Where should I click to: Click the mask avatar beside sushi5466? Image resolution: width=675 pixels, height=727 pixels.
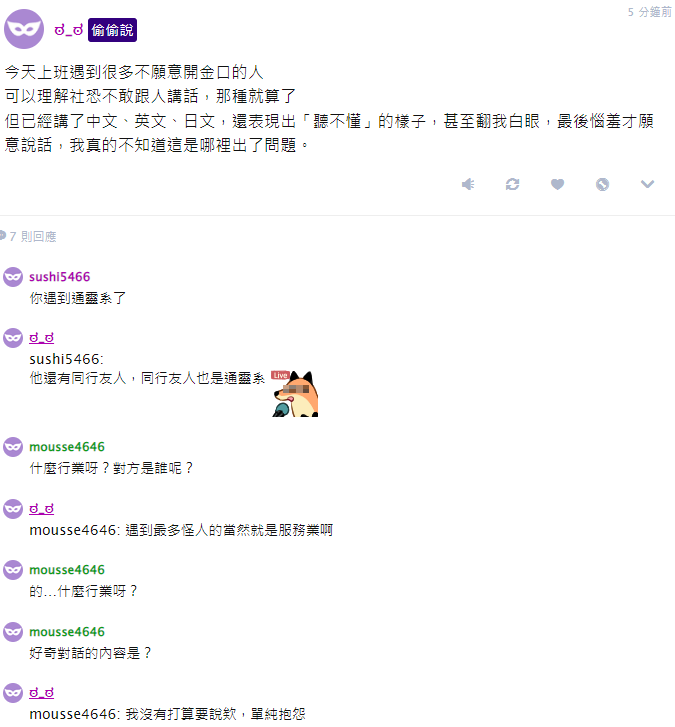pyautogui.click(x=13, y=277)
